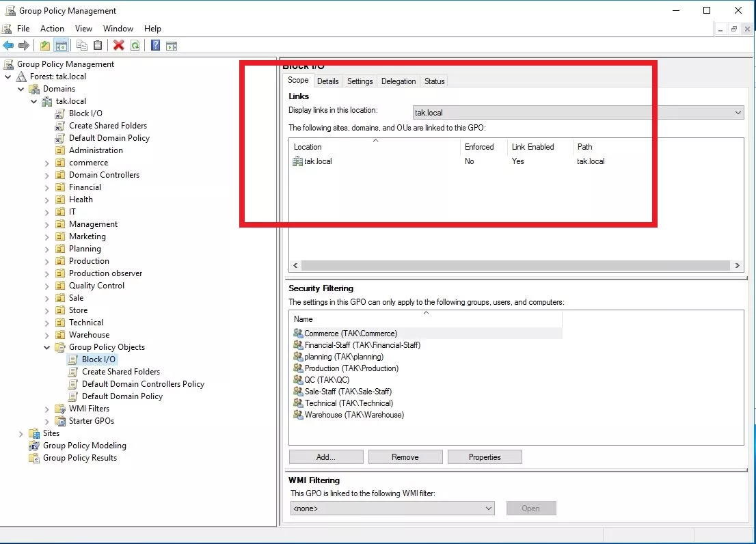This screenshot has width=756, height=544.
Task: Click the group icon beside Warehouse (TAK\Warehouse)
Action: 298,414
